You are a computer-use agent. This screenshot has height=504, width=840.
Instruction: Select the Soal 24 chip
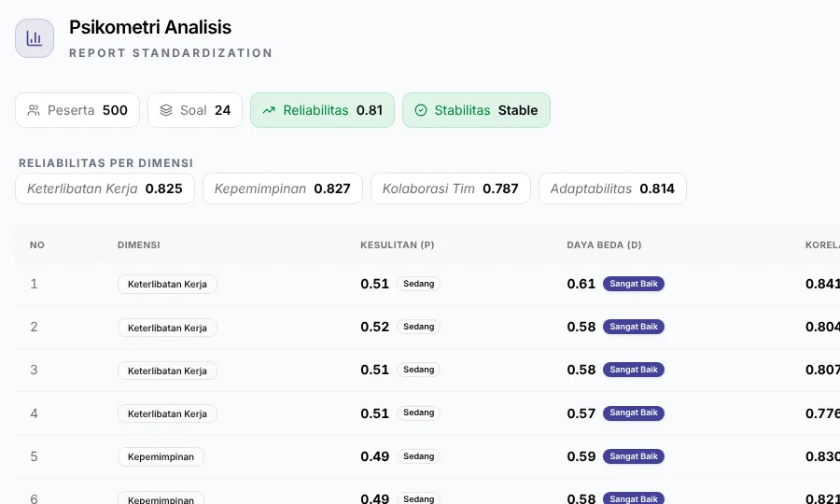click(195, 110)
